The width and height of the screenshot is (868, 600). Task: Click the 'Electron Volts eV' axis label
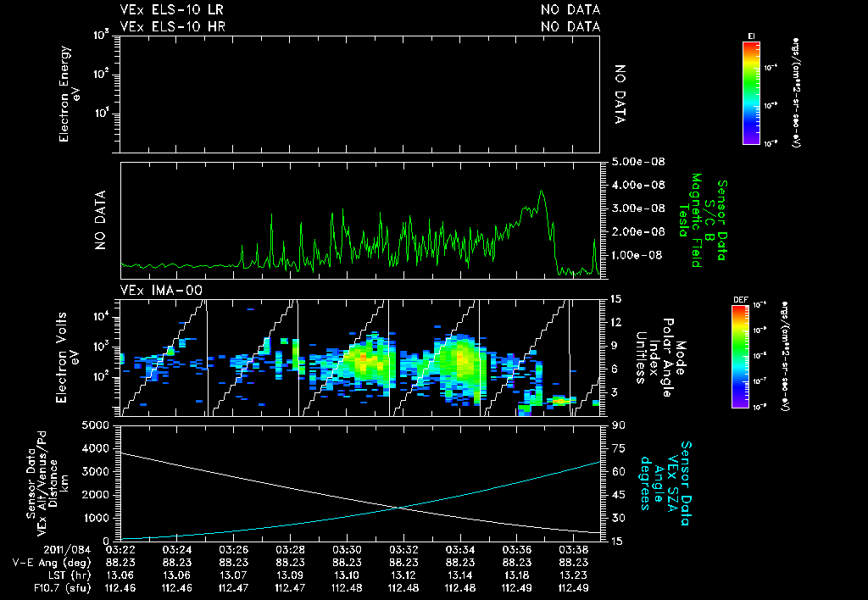tap(66, 358)
